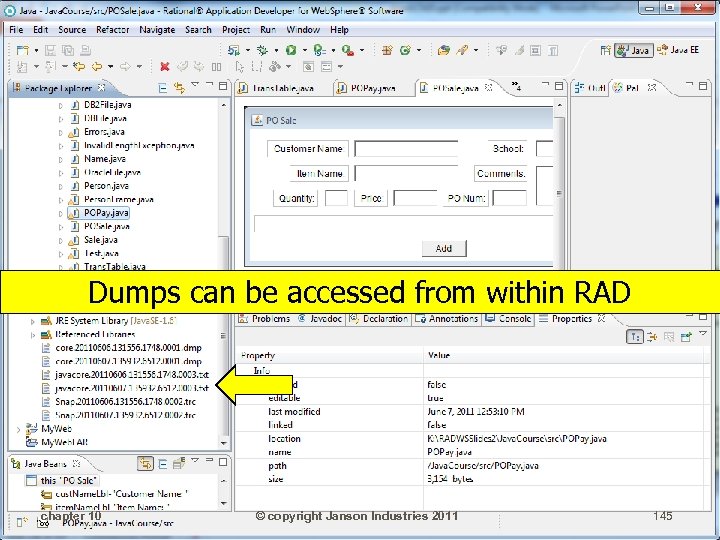Maximize the Package Explorer view
Screen dimensions: 720x540
pos(223,86)
